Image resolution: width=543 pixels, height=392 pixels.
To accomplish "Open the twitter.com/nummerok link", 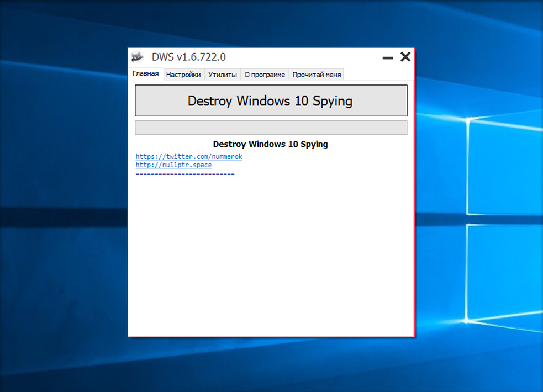I will point(189,157).
